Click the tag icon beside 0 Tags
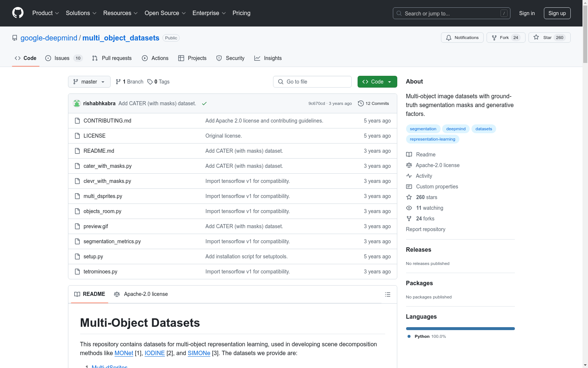 coord(150,82)
